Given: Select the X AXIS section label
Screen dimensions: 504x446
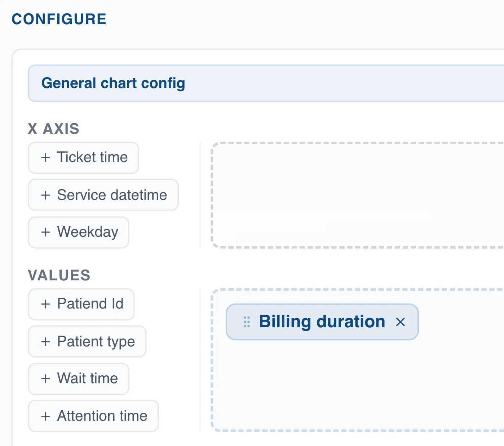Looking at the screenshot, I should pos(53,129).
